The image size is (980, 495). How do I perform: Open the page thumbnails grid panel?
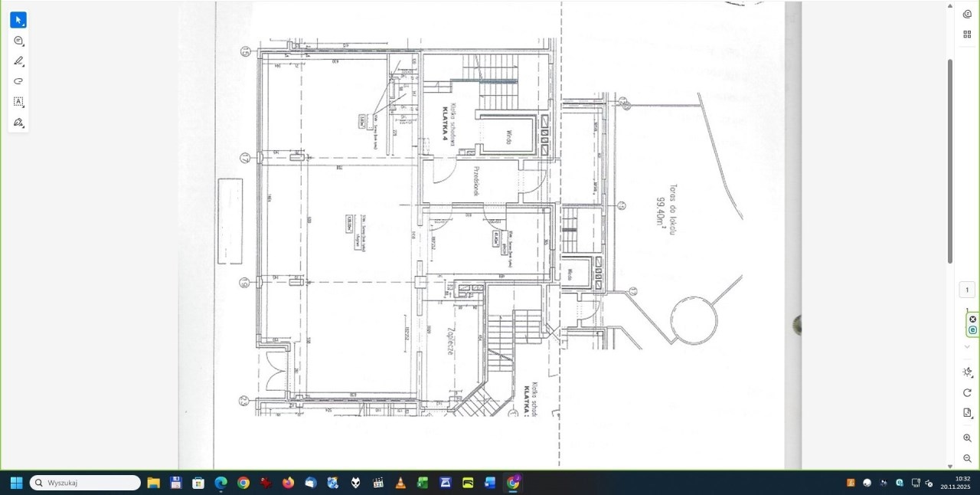967,34
